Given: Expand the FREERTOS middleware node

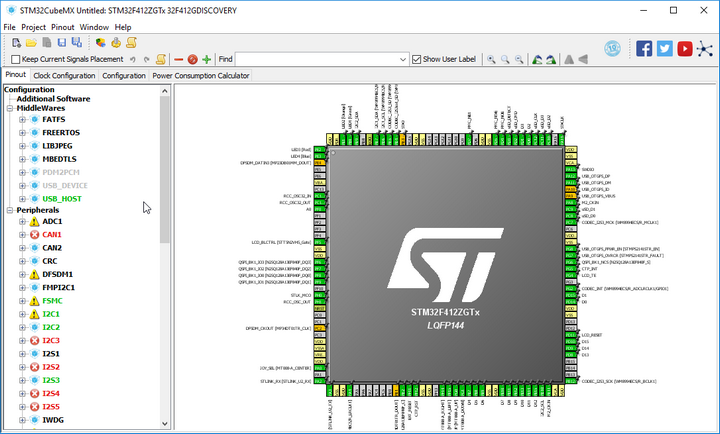Looking at the screenshot, I should [22, 133].
